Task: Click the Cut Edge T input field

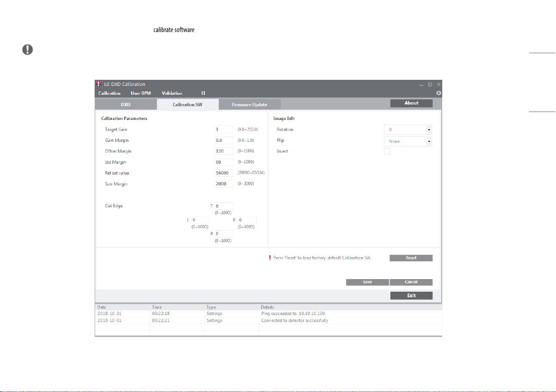Action: point(224,206)
